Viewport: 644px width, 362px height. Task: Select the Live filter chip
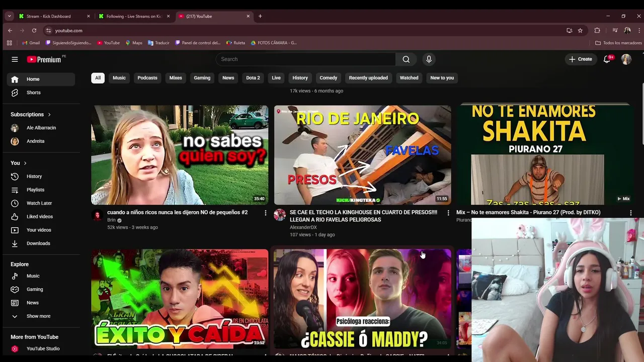[276, 78]
